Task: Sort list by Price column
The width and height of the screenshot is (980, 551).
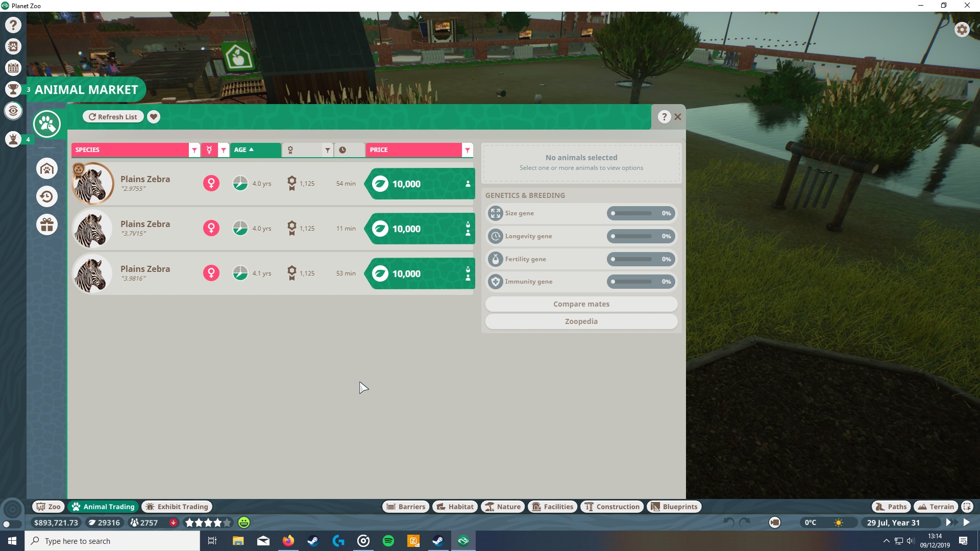Action: pyautogui.click(x=413, y=150)
